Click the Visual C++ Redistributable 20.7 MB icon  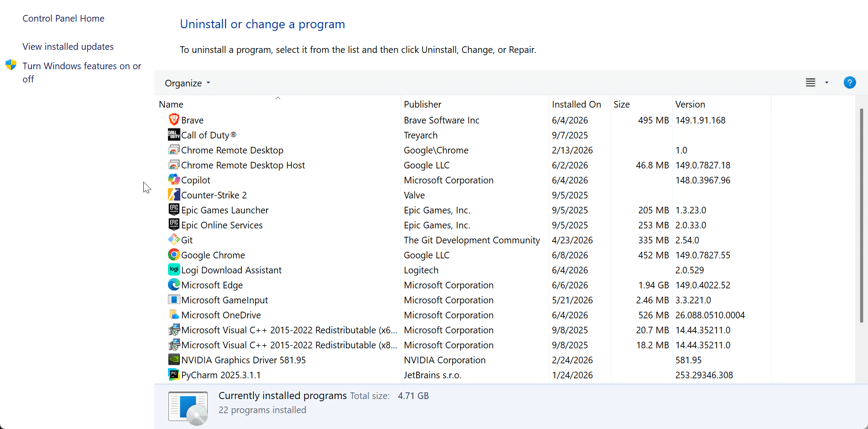(x=174, y=329)
